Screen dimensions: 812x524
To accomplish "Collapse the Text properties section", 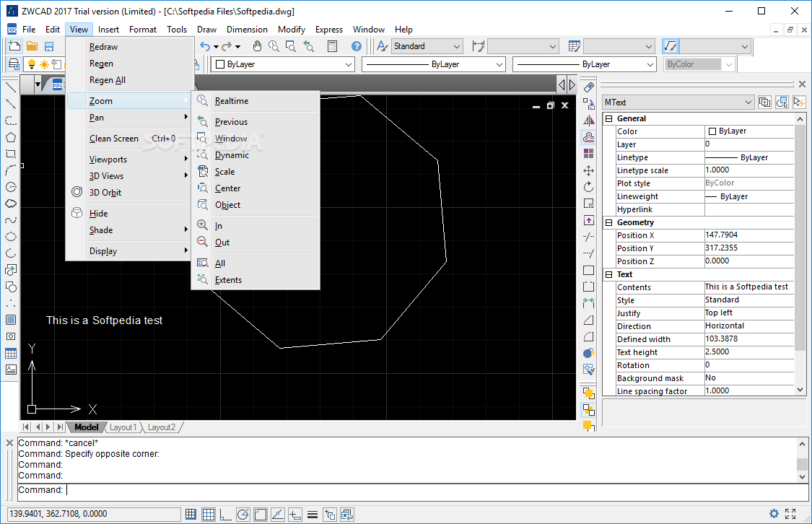I will click(609, 274).
